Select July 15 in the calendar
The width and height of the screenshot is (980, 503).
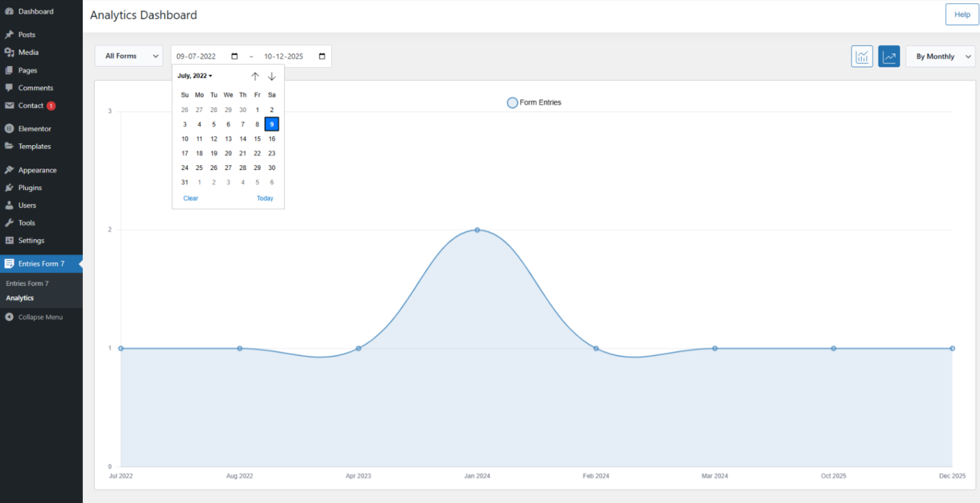(x=257, y=139)
